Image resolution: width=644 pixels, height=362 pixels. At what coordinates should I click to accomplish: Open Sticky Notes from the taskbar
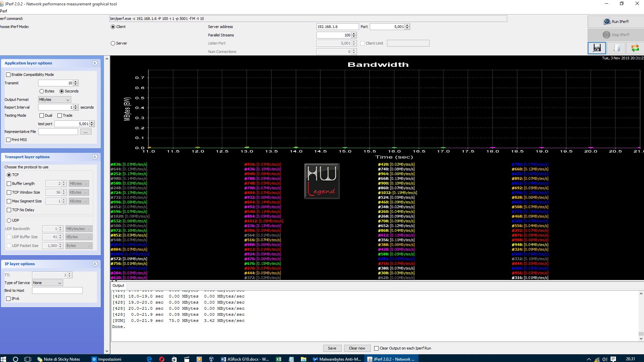tap(59, 359)
